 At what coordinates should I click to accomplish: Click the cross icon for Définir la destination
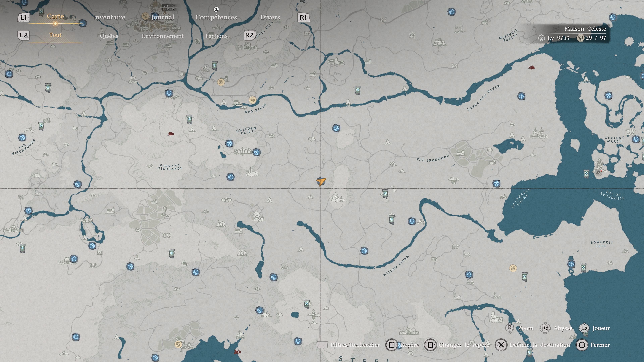pyautogui.click(x=501, y=345)
